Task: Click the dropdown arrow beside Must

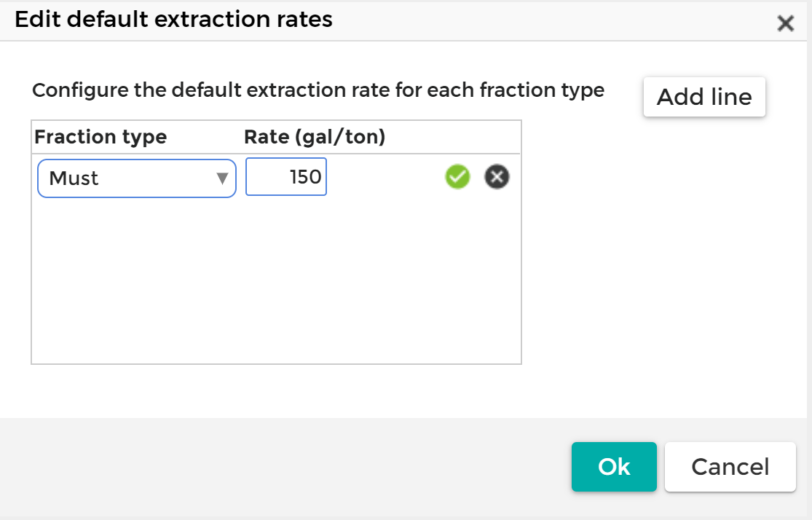Action: pos(223,178)
